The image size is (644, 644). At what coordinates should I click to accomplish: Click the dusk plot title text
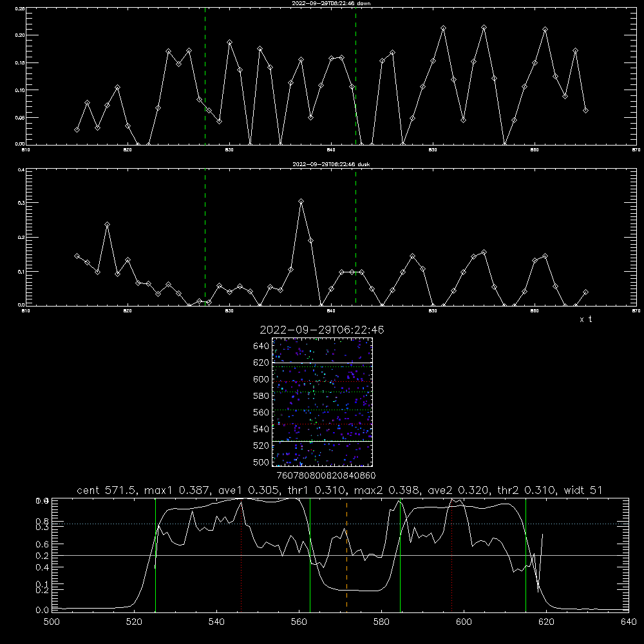[331, 164]
